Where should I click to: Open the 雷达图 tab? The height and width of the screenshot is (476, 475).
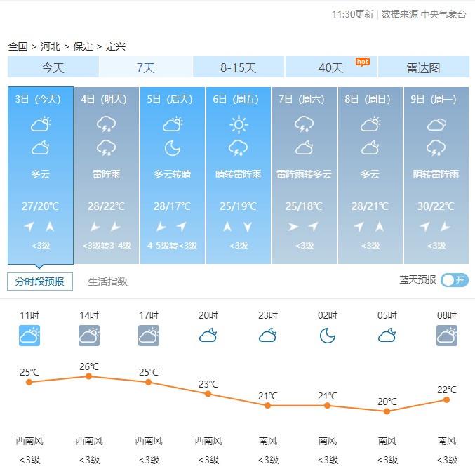coord(423,67)
